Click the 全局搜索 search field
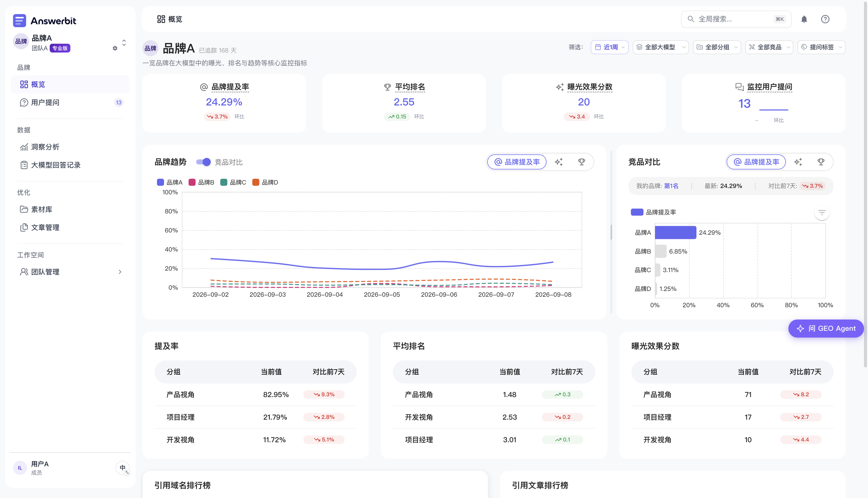868x498 pixels. point(736,19)
